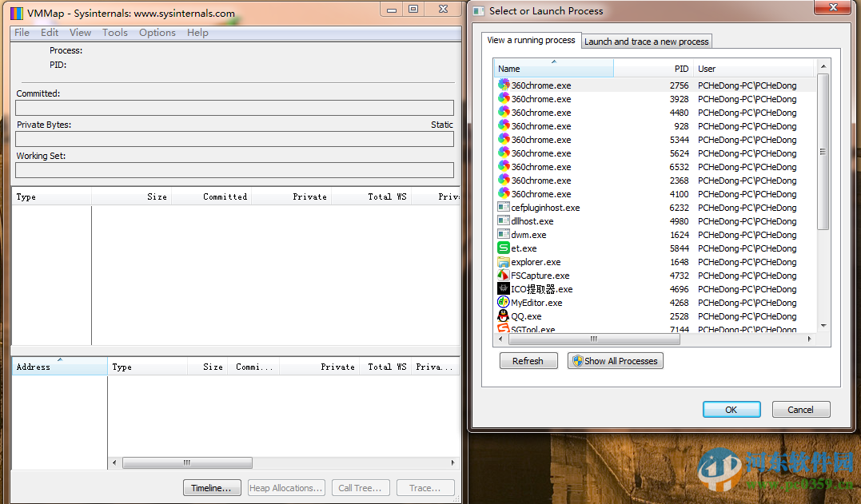Click the QQ.exe penguin icon
Screen dimensions: 861x504
pyautogui.click(x=504, y=315)
